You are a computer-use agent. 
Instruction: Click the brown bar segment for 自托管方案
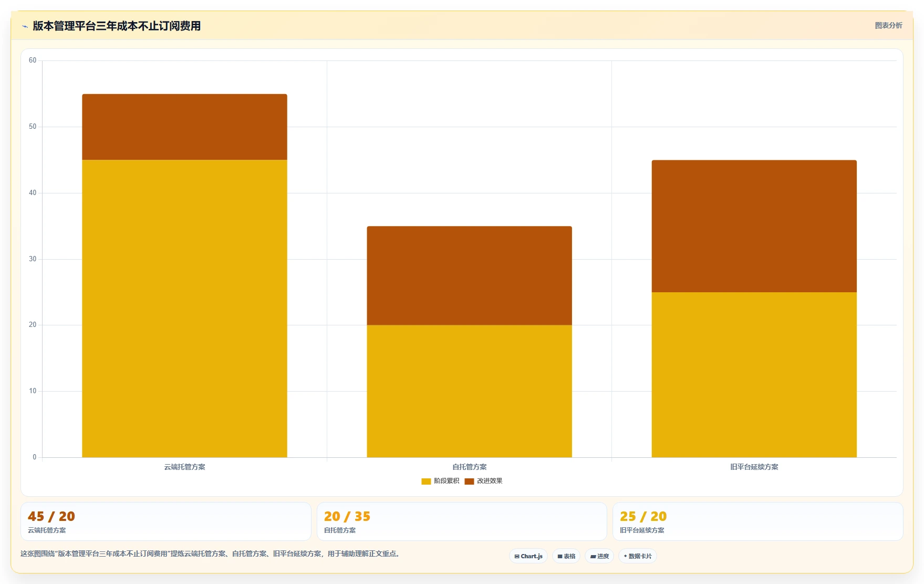pos(469,275)
